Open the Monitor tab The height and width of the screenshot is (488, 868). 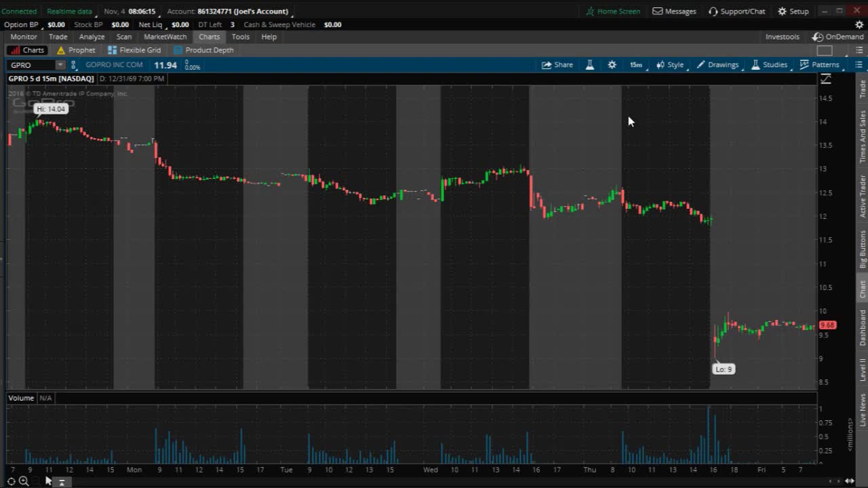coord(24,37)
